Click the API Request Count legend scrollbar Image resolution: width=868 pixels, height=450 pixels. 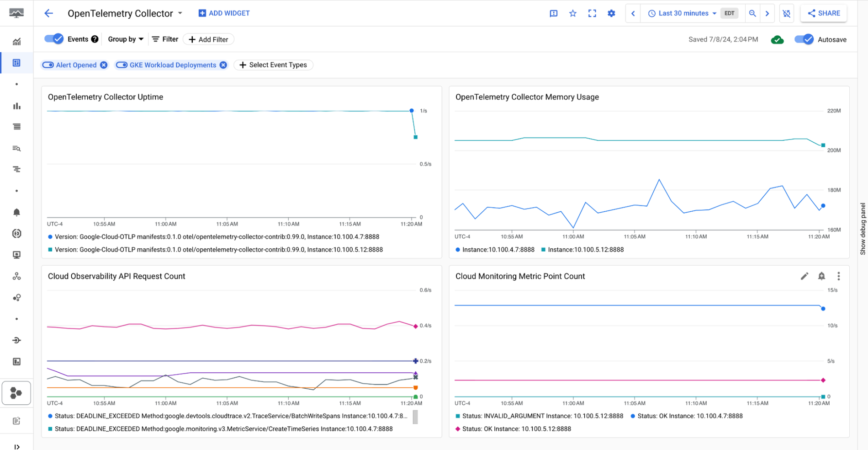click(x=415, y=417)
